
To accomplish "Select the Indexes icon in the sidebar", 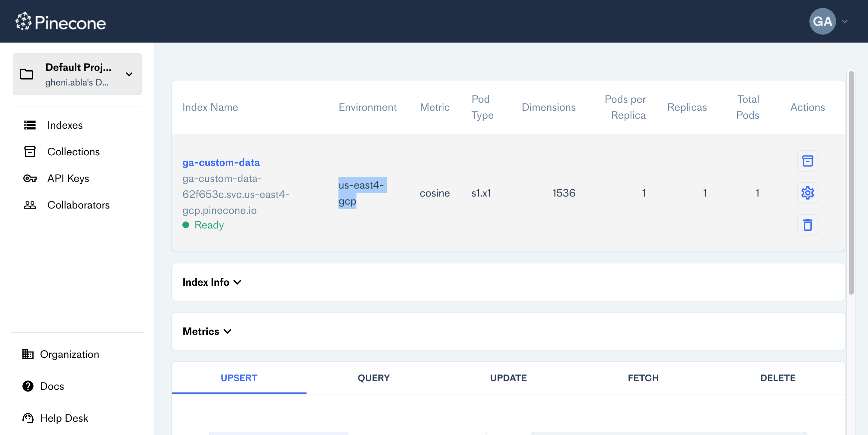I will (30, 125).
